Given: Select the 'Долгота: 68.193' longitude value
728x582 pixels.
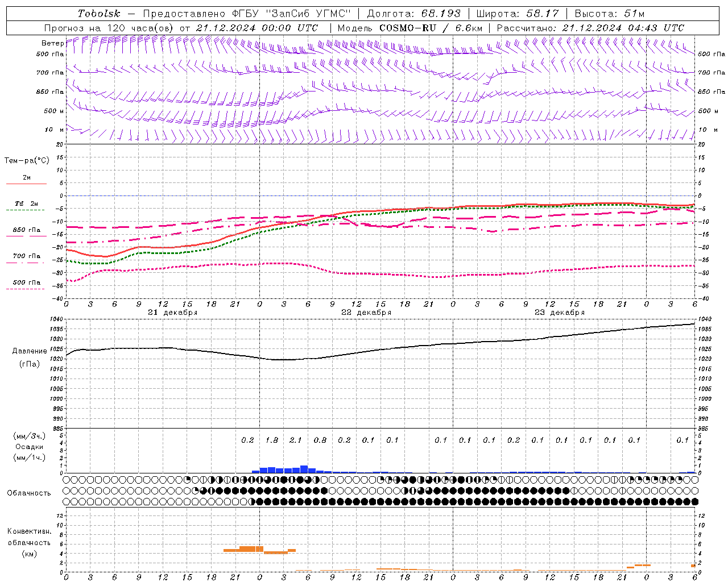Looking at the screenshot, I should [x=413, y=14].
